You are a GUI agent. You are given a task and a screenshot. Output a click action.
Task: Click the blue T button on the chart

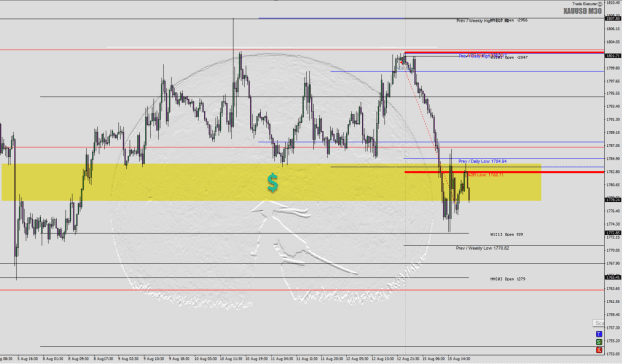[x=599, y=334]
